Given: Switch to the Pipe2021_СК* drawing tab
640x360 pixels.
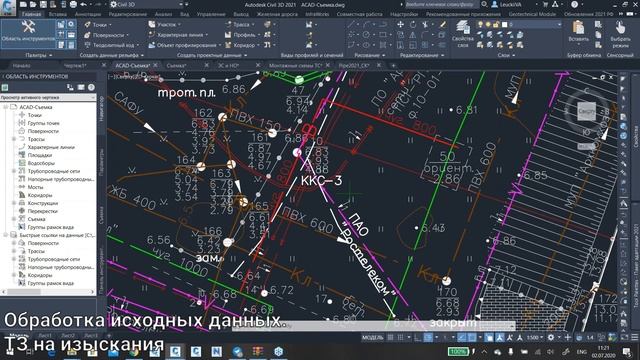Looking at the screenshot, I should pyautogui.click(x=354, y=65).
